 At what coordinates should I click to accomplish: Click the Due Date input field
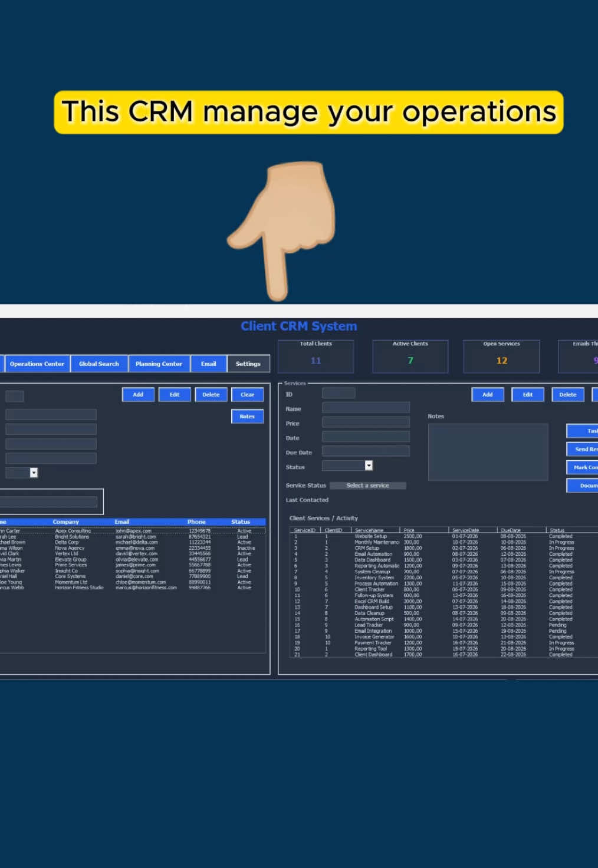(x=366, y=451)
